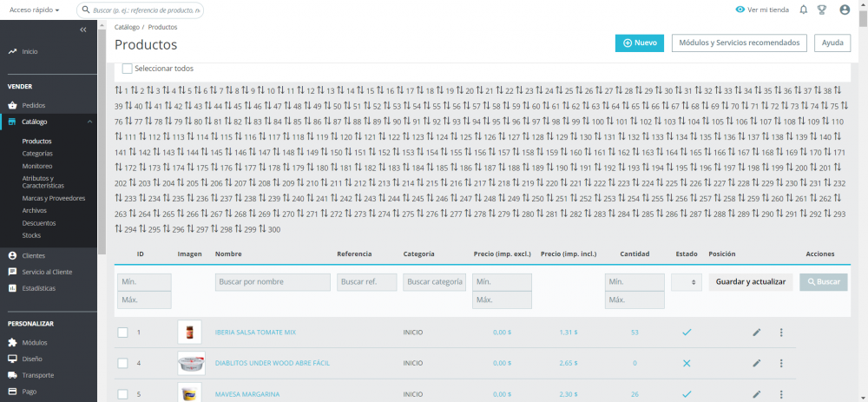Click DIABLITOS product thumbnail
The image size is (868, 402).
click(192, 363)
